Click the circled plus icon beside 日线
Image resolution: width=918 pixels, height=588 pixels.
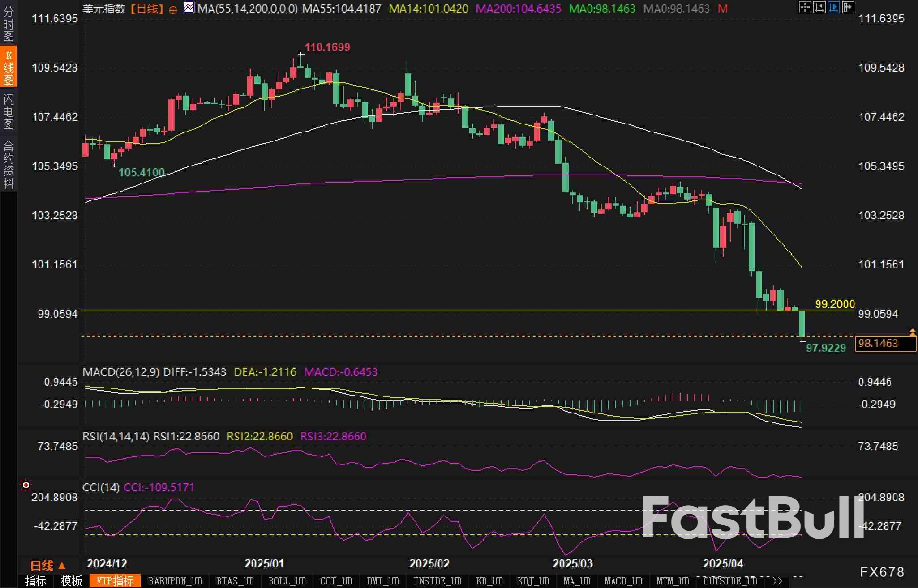tap(173, 10)
